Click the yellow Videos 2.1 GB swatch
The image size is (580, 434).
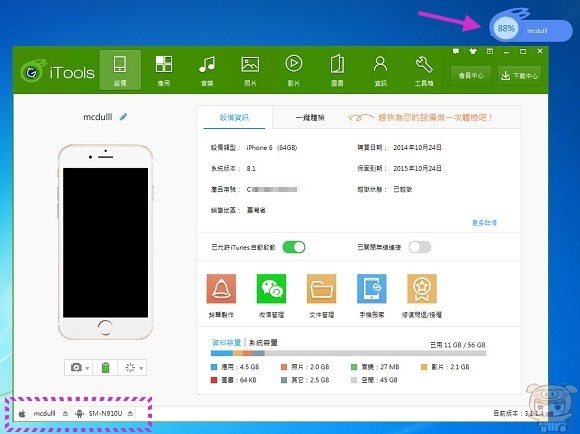click(424, 367)
